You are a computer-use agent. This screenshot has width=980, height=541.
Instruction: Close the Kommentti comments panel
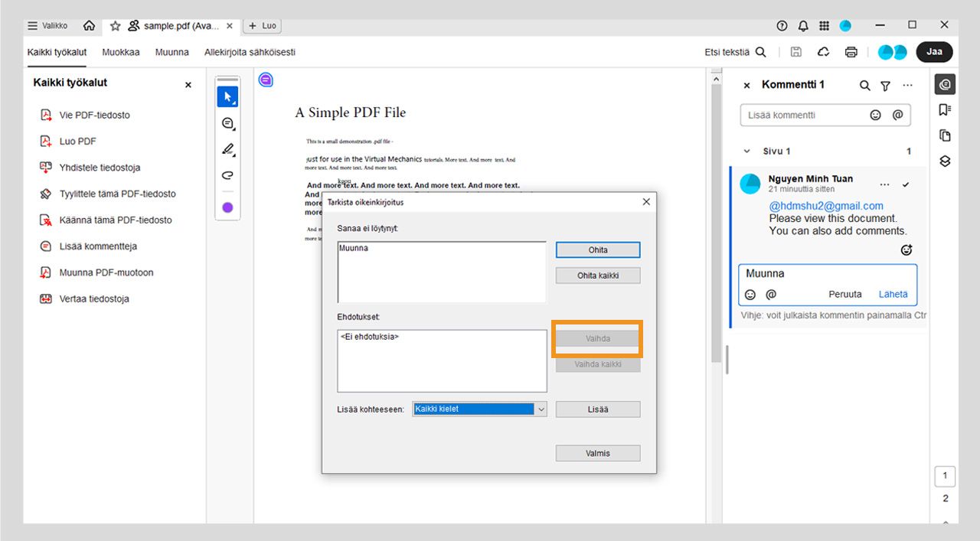[x=747, y=86]
